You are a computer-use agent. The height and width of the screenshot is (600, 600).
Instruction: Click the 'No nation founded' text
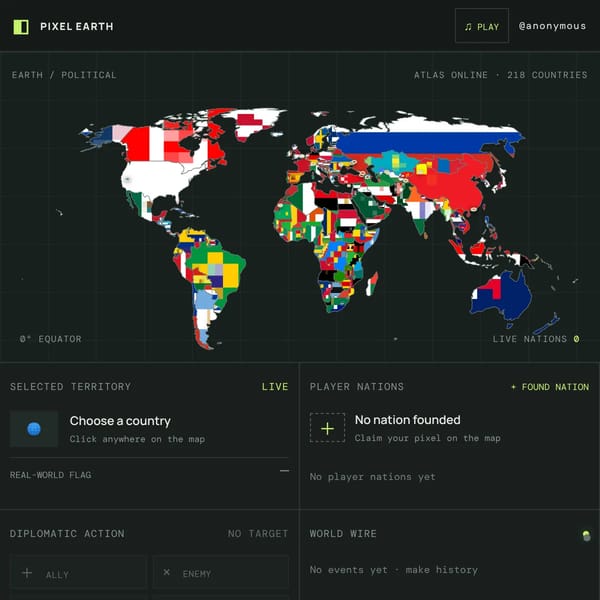pos(408,420)
